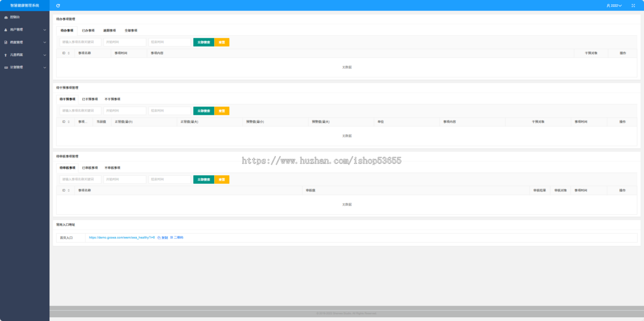This screenshot has height=321, width=644.
Task: Select the 待审核事项 tab
Action: (68, 168)
